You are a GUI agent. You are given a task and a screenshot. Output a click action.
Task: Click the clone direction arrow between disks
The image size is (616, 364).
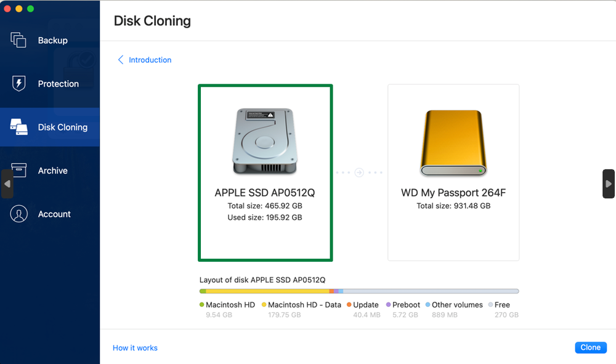tap(359, 172)
